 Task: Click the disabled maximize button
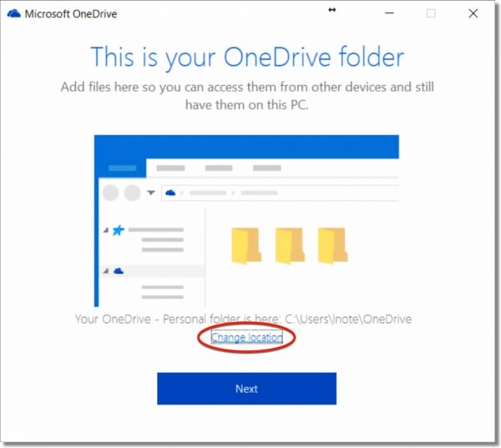[x=431, y=13]
